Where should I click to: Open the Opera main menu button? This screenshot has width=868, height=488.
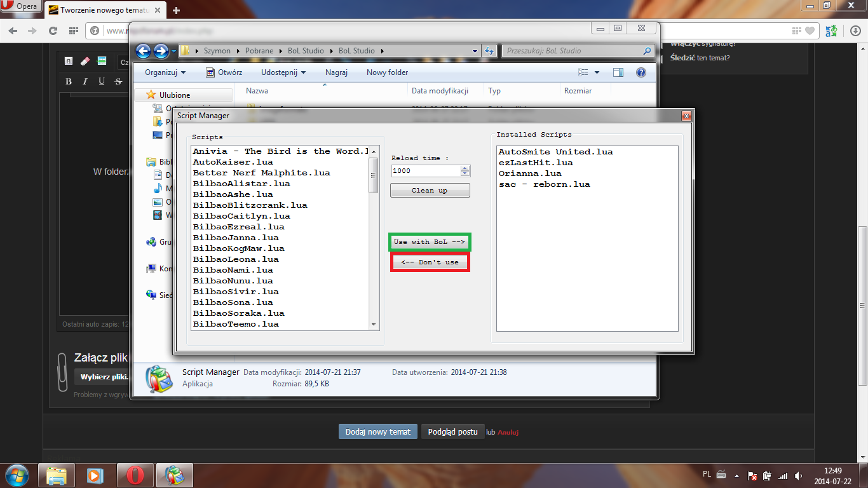[21, 6]
